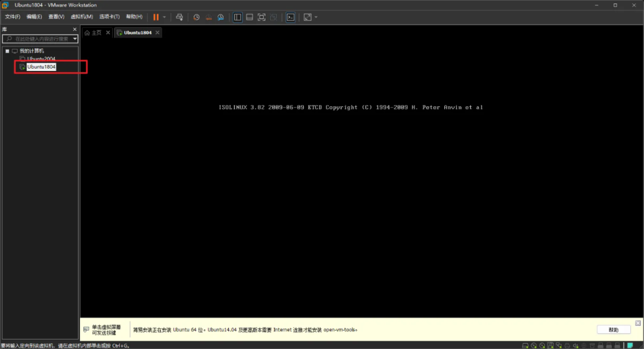
Task: Open the power options dropdown arrow
Action: (x=165, y=17)
